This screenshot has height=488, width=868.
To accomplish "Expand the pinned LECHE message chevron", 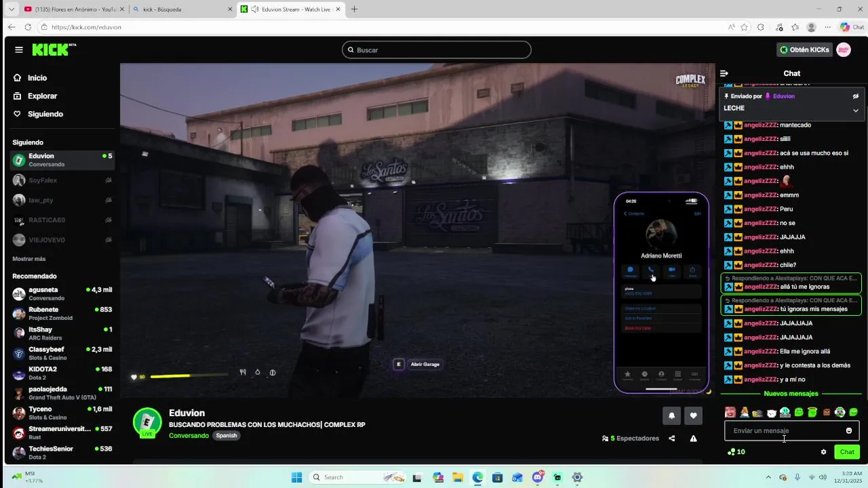I will [x=856, y=110].
